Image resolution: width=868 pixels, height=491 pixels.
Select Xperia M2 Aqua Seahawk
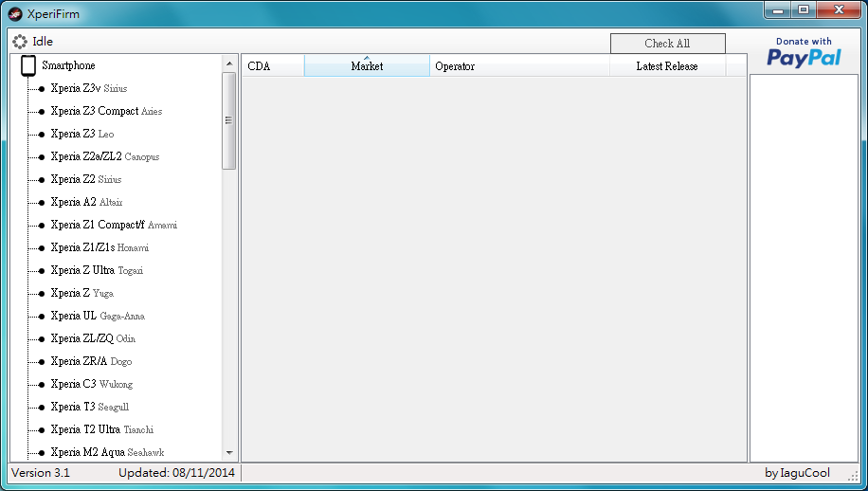point(107,451)
